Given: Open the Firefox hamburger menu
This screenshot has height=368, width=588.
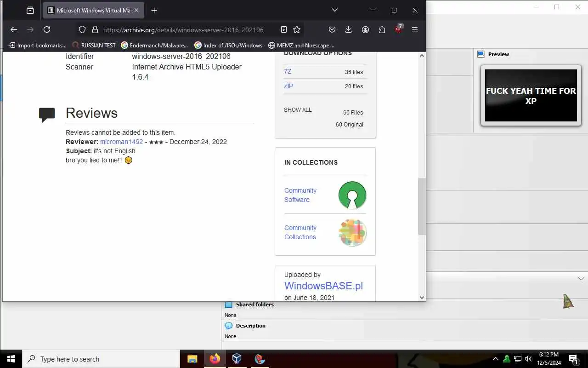Looking at the screenshot, I should click(x=415, y=29).
